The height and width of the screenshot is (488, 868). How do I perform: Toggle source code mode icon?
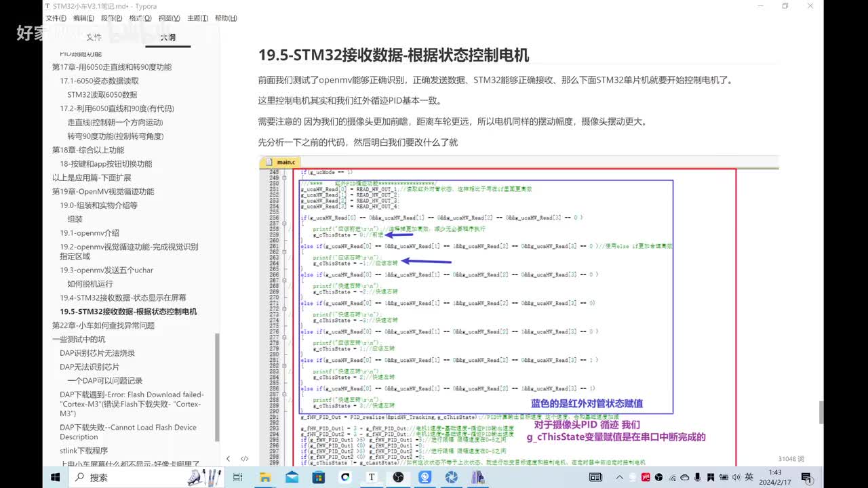pos(245,459)
